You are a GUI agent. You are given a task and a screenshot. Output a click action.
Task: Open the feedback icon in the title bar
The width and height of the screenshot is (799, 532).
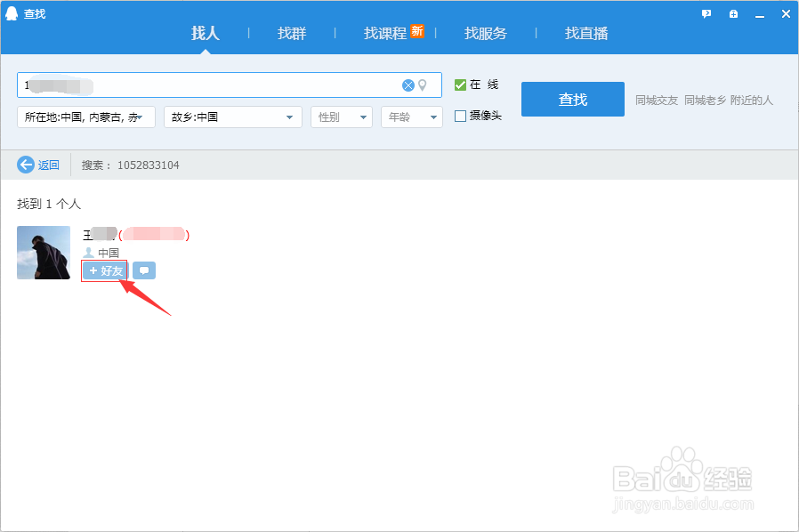706,13
